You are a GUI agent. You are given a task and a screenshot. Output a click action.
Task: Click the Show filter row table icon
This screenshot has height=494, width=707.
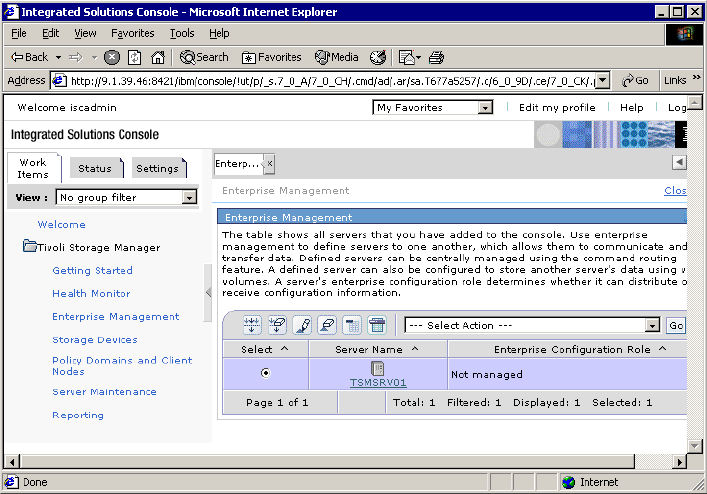click(252, 325)
